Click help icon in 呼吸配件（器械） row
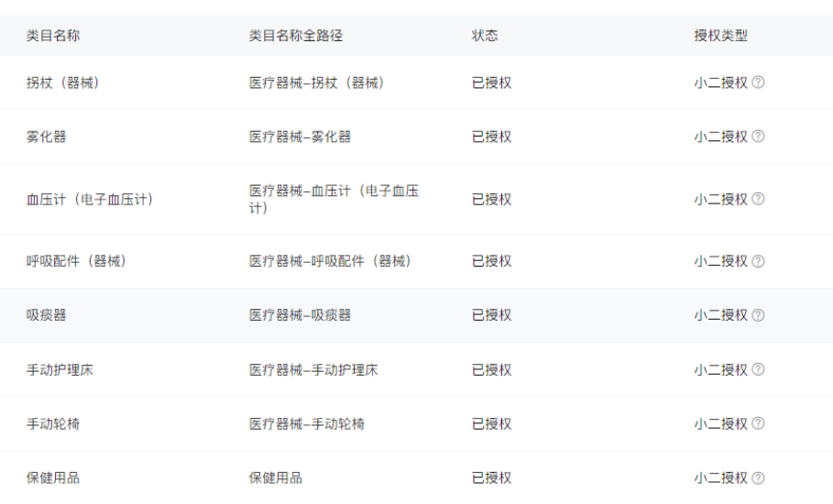The width and height of the screenshot is (833, 504). 758,261
